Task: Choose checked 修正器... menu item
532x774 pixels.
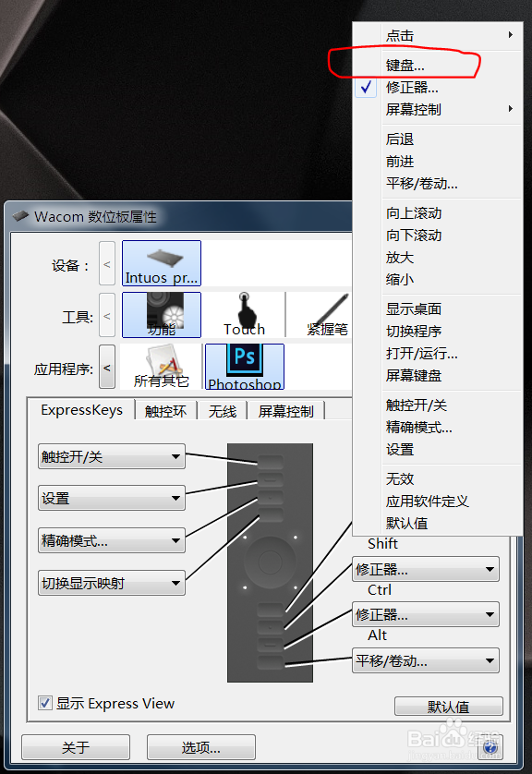Action: (x=438, y=87)
